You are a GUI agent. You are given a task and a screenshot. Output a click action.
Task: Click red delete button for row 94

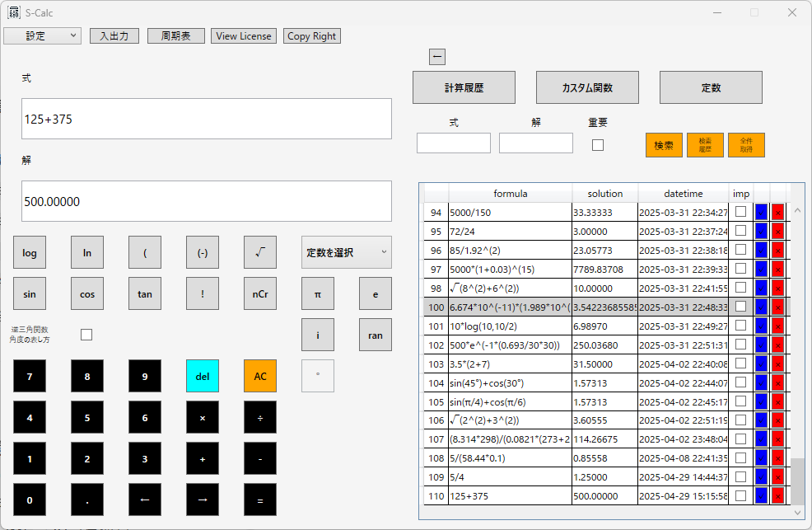click(777, 213)
